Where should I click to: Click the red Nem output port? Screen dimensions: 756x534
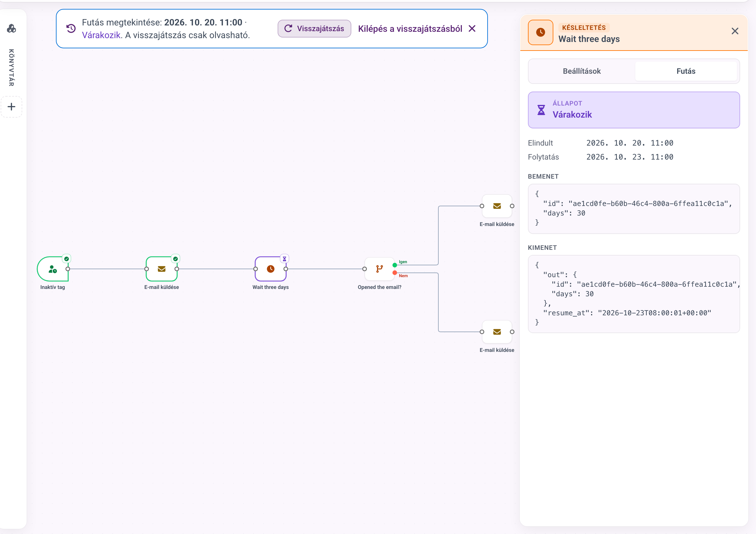coord(395,273)
